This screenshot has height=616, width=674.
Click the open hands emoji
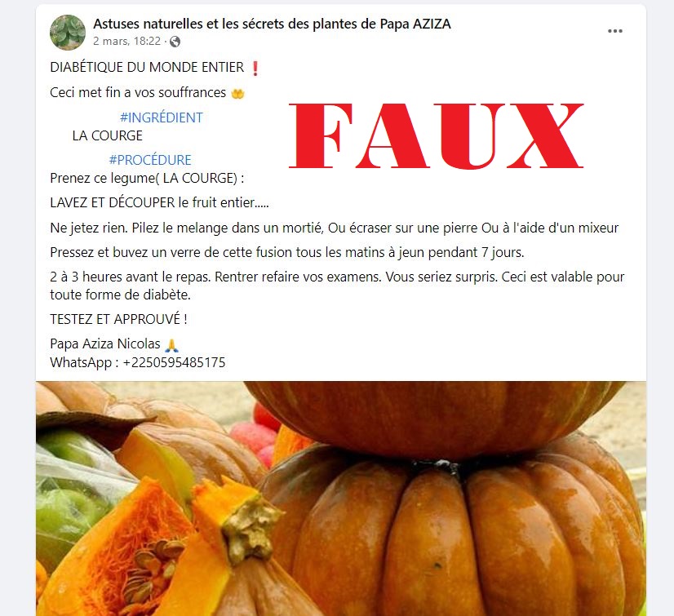click(x=237, y=93)
